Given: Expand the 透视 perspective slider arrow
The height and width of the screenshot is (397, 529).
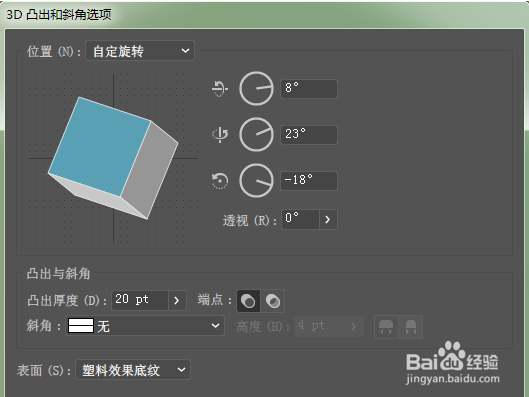Looking at the screenshot, I should (328, 220).
